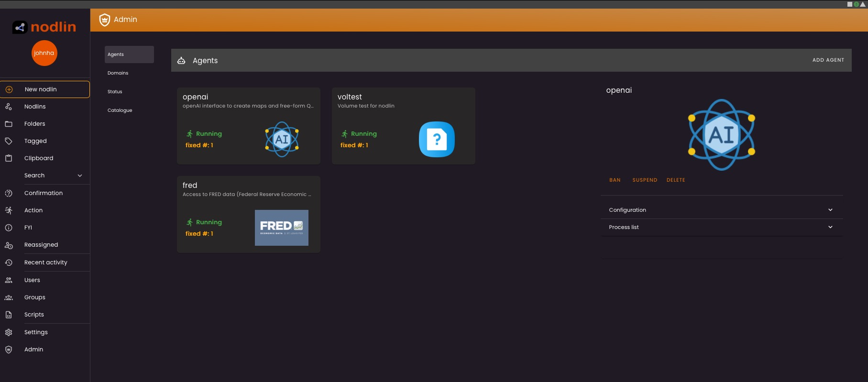Switch to the Domains admin tab
The image size is (868, 382).
118,73
